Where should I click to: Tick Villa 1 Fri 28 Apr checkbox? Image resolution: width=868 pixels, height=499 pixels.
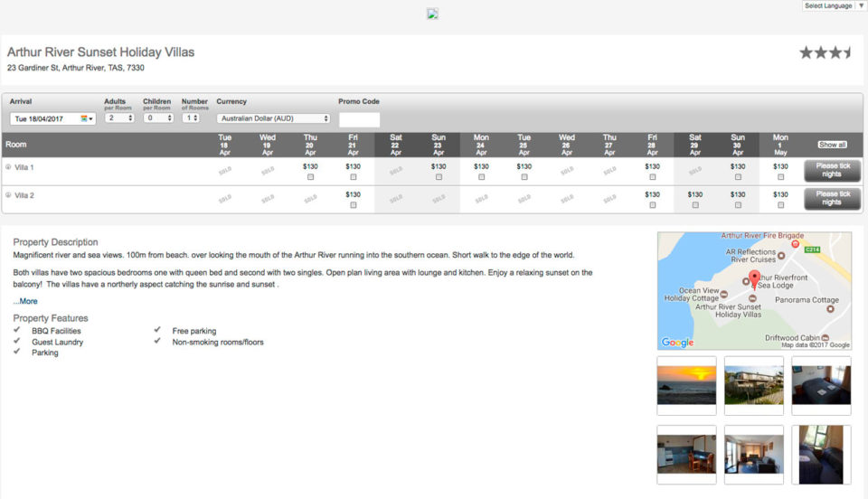click(x=653, y=177)
